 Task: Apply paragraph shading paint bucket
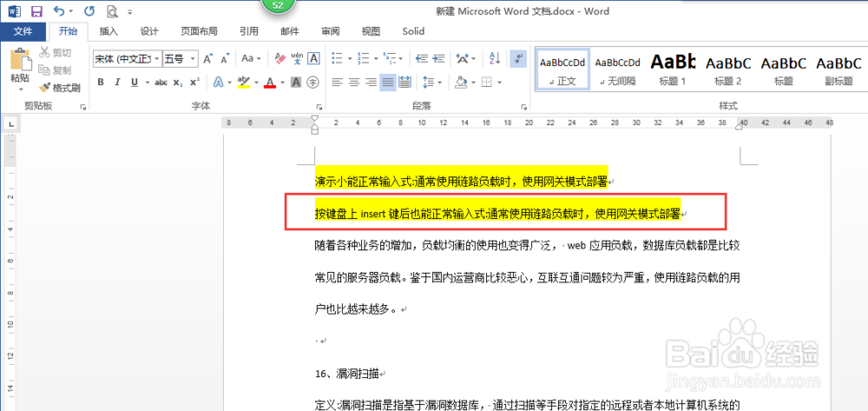(461, 83)
